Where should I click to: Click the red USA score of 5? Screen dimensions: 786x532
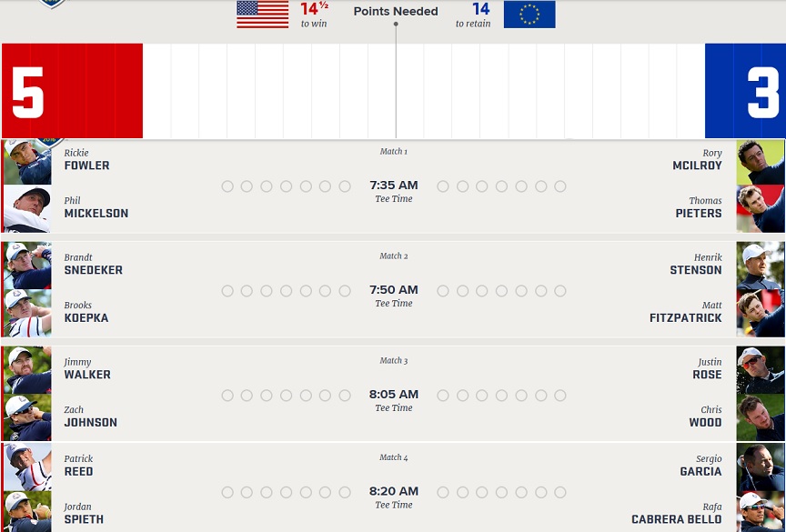(x=27, y=93)
